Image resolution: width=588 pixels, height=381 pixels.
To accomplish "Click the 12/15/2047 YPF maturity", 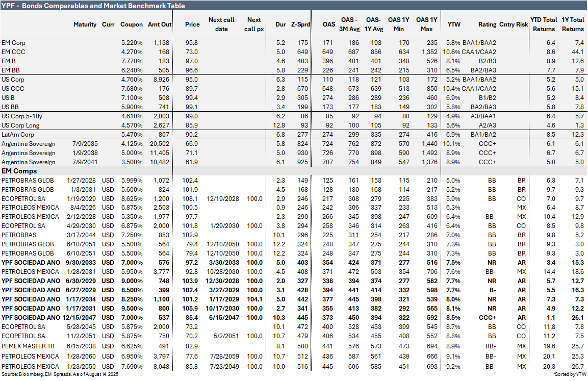I will [x=79, y=318].
